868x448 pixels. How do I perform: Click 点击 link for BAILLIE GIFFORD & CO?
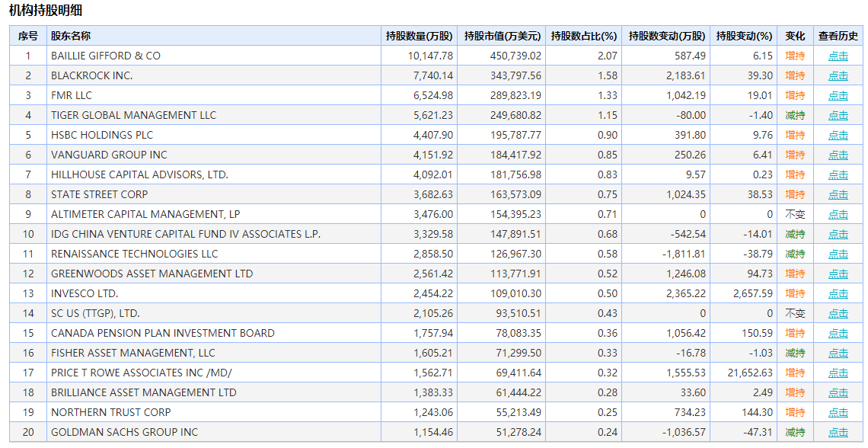[838, 56]
